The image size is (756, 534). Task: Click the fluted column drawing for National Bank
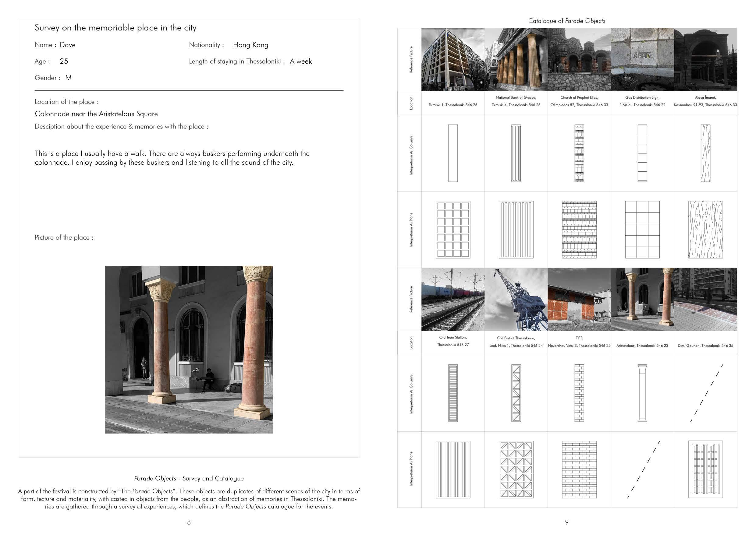pyautogui.click(x=516, y=153)
